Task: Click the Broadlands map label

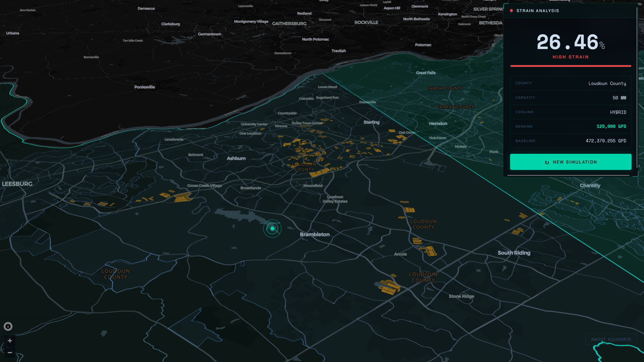Action: coord(251,188)
